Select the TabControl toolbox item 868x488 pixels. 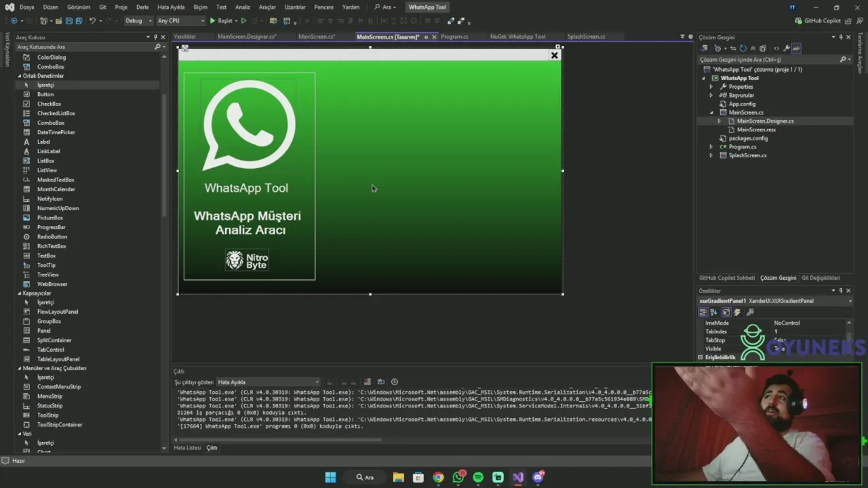(x=50, y=350)
